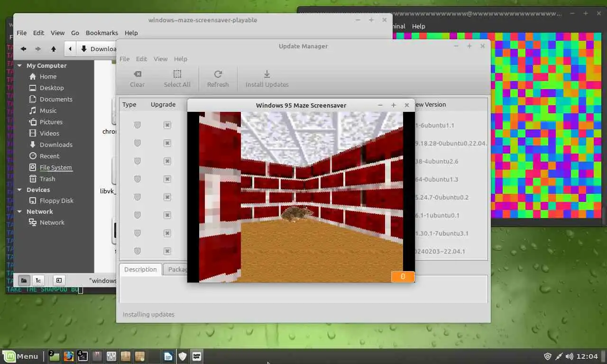This screenshot has width=607, height=364.
Task: Open Desktop in file manager sidebar
Action: pos(52,88)
